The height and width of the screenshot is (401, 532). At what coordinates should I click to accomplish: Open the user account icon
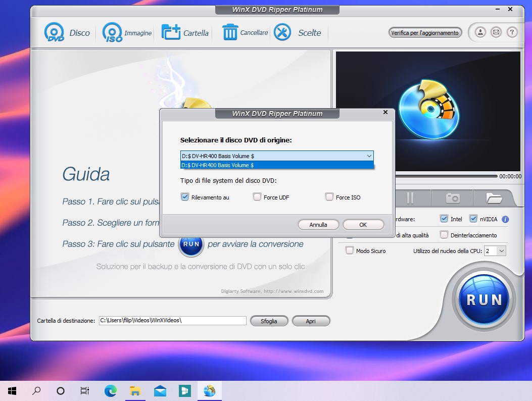[x=480, y=32]
